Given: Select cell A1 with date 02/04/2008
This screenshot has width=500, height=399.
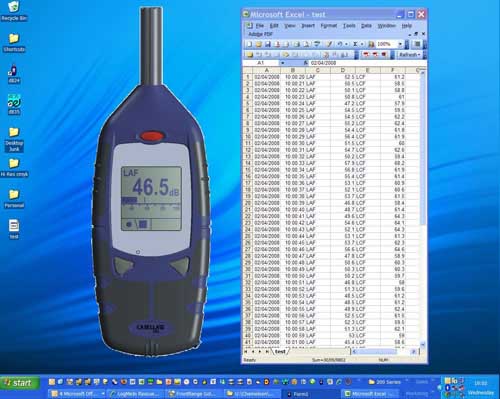Looking at the screenshot, I should click(267, 77).
